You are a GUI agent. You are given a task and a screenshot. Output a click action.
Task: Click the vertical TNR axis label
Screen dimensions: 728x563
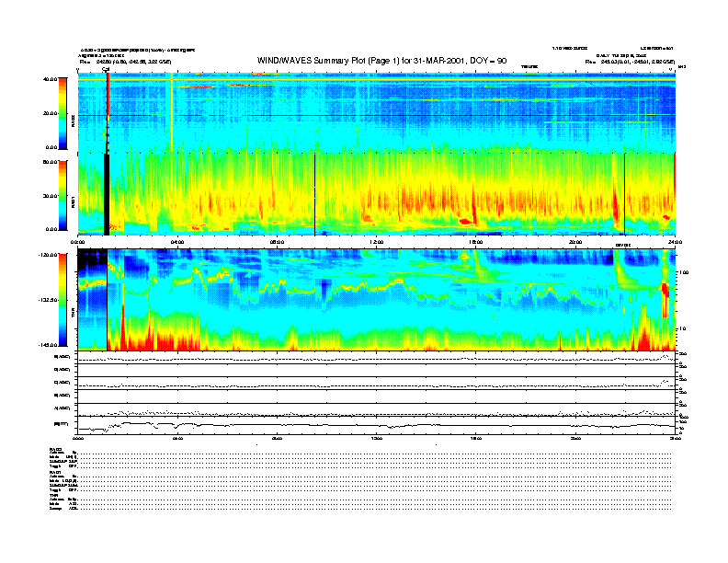(x=73, y=315)
